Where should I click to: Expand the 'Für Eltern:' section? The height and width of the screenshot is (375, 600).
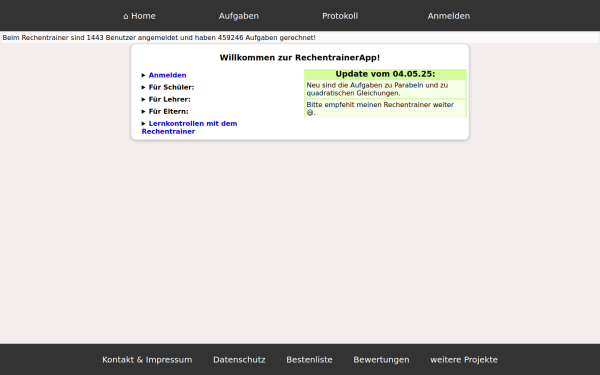[x=165, y=111]
